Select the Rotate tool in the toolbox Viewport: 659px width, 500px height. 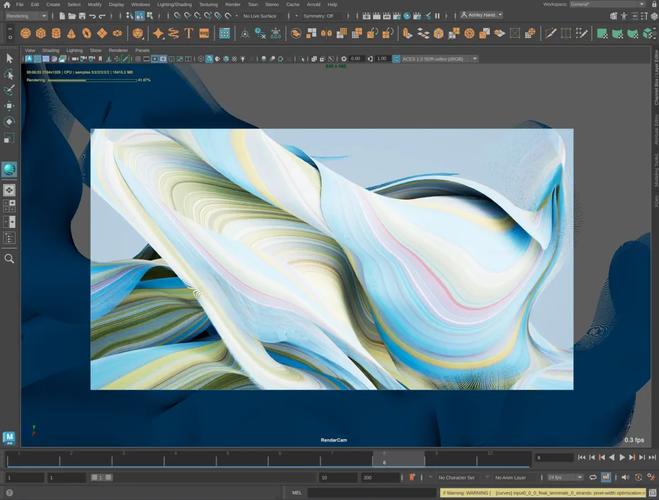tap(9, 121)
